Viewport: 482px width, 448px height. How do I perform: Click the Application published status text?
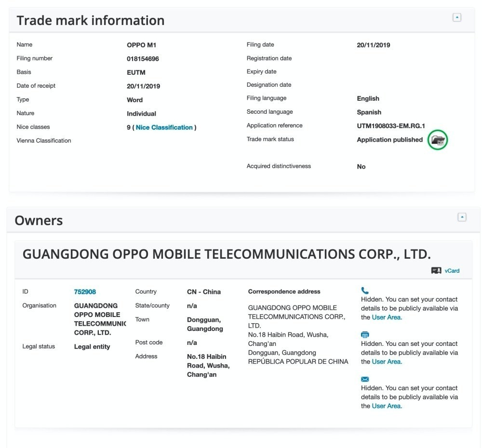(390, 140)
